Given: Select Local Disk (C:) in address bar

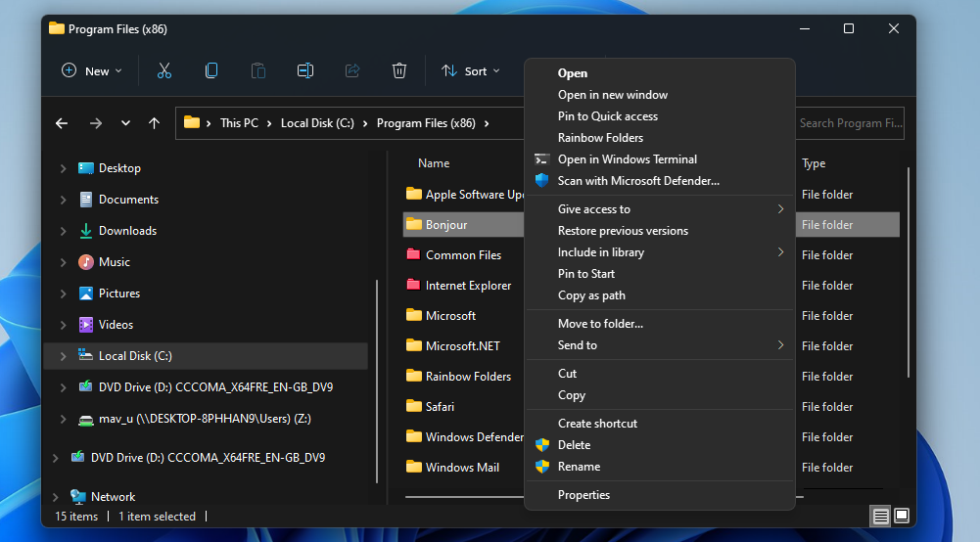Looking at the screenshot, I should 317,123.
